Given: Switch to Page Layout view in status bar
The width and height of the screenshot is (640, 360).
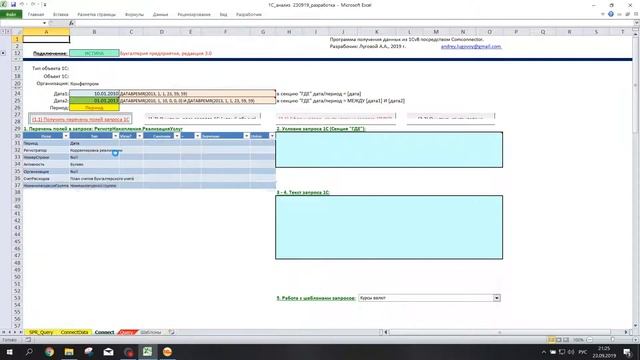Looking at the screenshot, I should click(558, 340).
